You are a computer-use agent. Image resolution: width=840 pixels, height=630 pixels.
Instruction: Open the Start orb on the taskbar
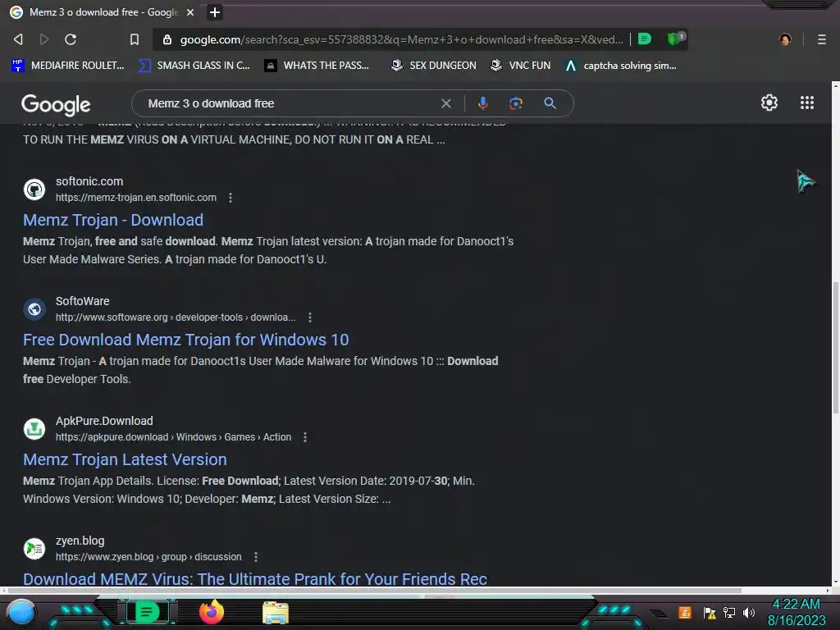21,613
